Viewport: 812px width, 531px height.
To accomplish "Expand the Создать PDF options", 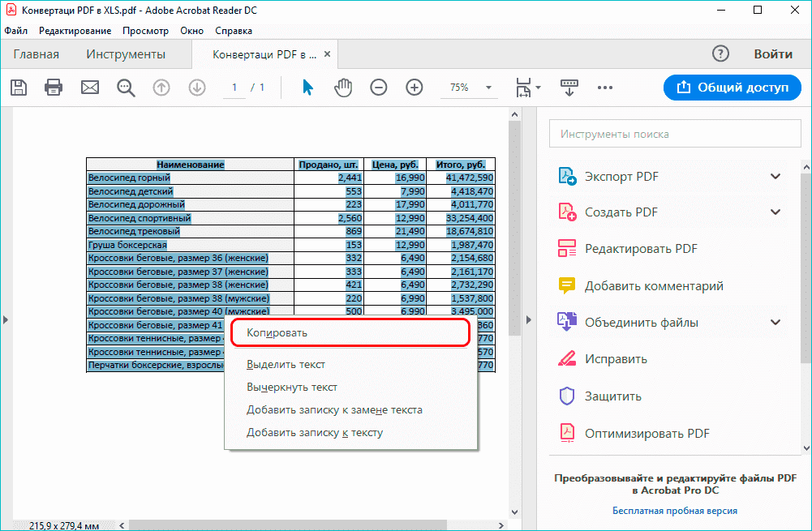I will pyautogui.click(x=775, y=212).
